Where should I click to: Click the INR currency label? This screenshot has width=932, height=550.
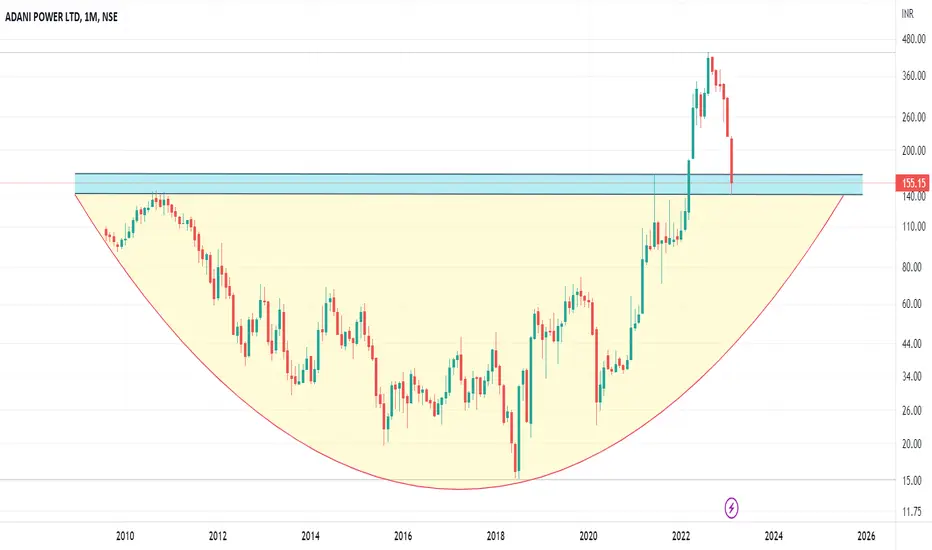click(908, 14)
